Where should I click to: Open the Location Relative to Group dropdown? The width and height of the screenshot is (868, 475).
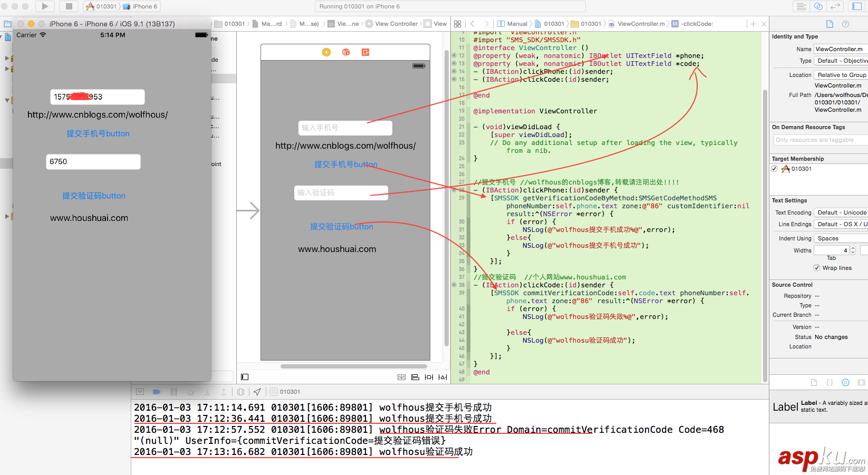click(x=841, y=75)
